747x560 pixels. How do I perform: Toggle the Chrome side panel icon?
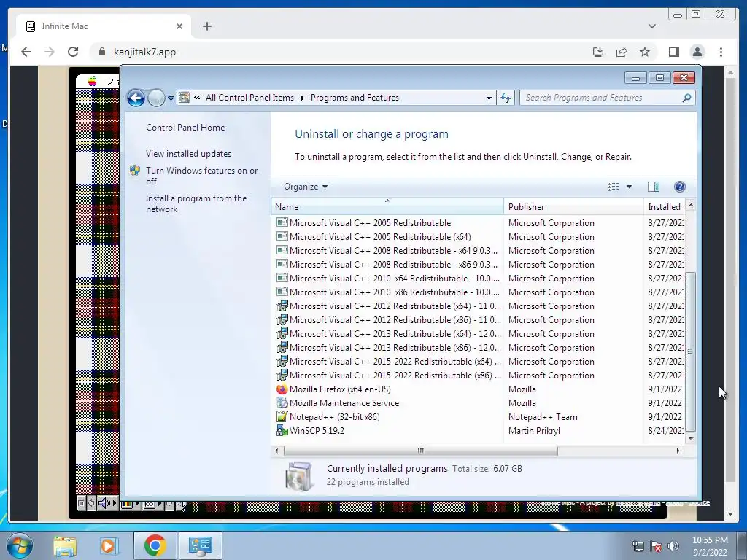673,52
